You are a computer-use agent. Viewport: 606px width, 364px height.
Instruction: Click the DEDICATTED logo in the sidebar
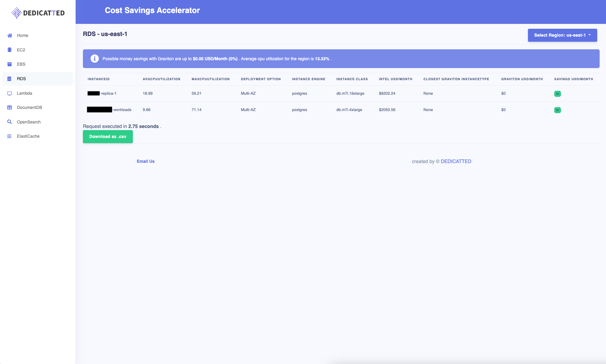pyautogui.click(x=38, y=13)
